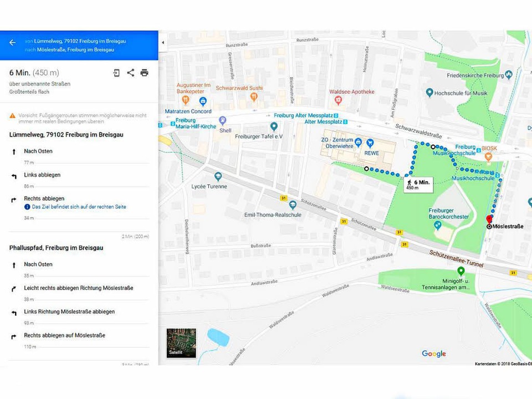Print the directions using printer icon
This screenshot has width=532, height=399.
click(144, 73)
